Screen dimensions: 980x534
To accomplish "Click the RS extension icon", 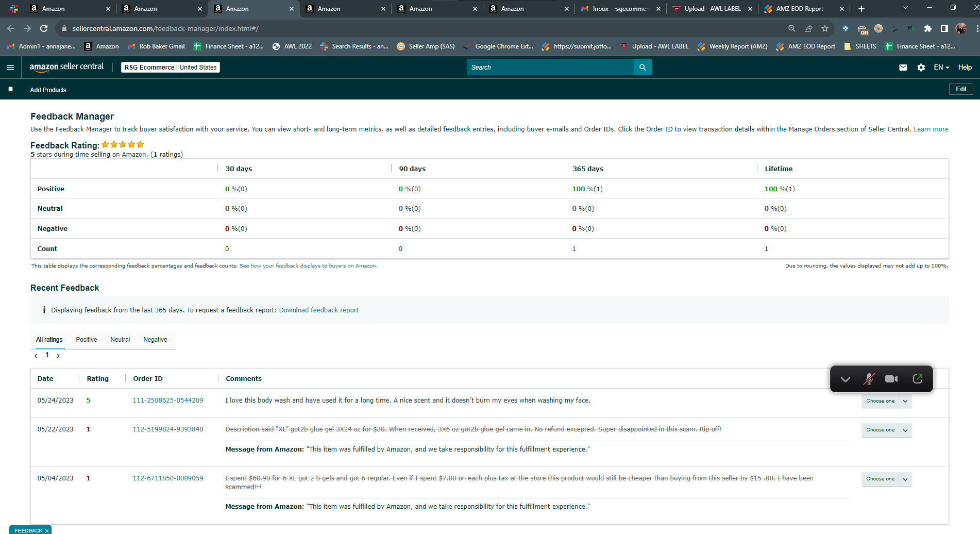I will point(911,28).
